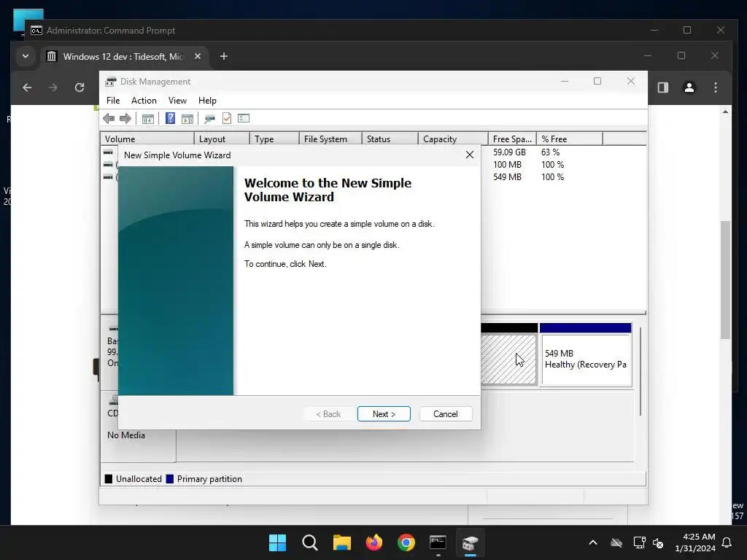
Task: Open File Explorer from the taskbar
Action: click(x=341, y=542)
